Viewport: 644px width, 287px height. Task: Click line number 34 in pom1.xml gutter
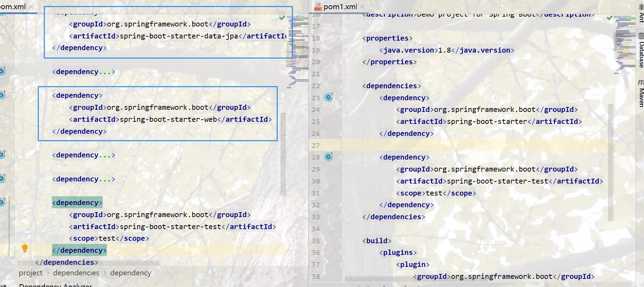(316, 229)
